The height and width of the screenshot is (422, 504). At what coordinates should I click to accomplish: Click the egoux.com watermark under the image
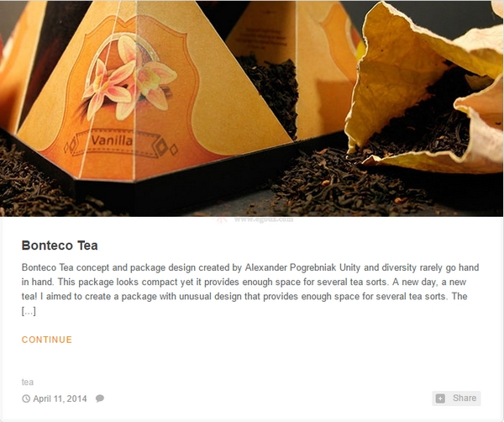coord(264,220)
